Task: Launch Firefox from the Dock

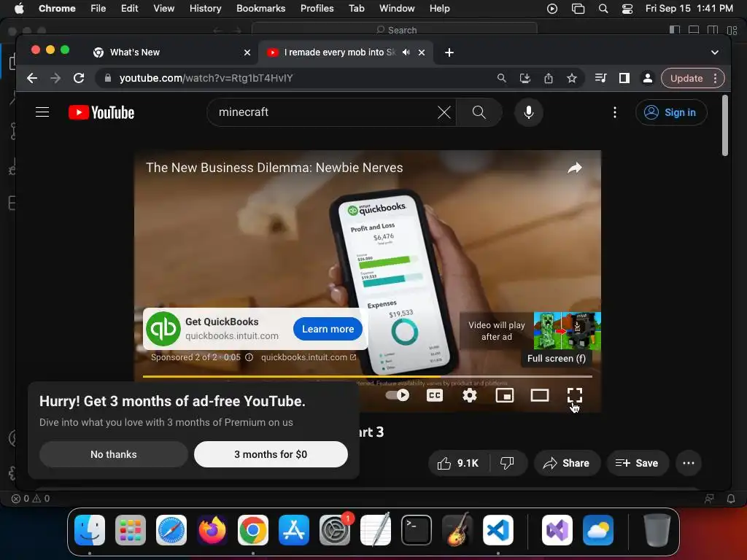Action: pyautogui.click(x=212, y=530)
